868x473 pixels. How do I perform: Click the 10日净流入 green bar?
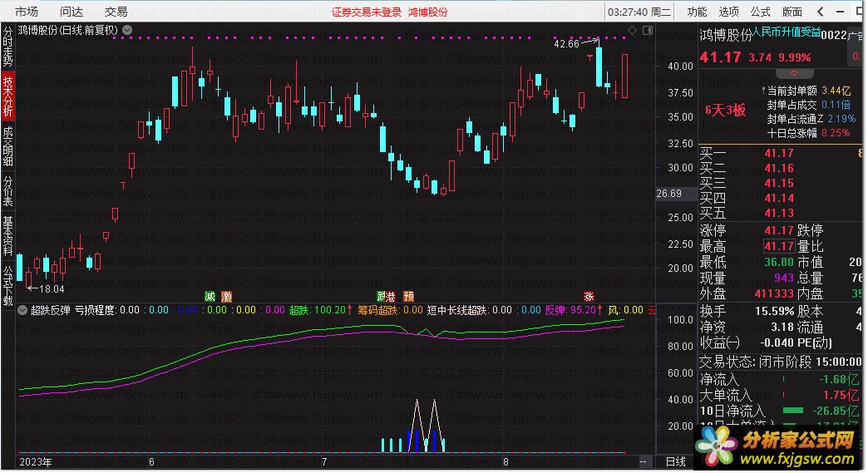[x=792, y=411]
